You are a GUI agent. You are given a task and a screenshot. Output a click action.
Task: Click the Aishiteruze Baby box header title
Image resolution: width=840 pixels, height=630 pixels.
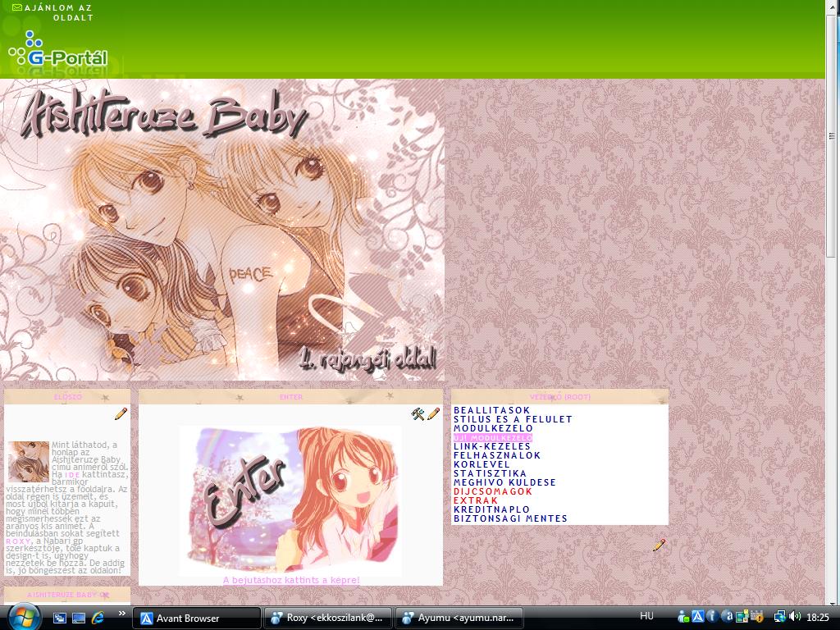(67, 595)
